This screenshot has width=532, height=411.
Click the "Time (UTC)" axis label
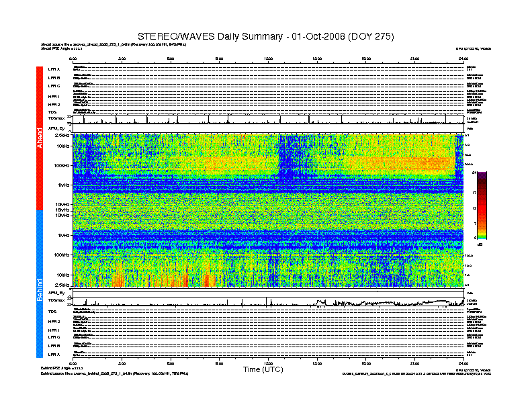263,369
